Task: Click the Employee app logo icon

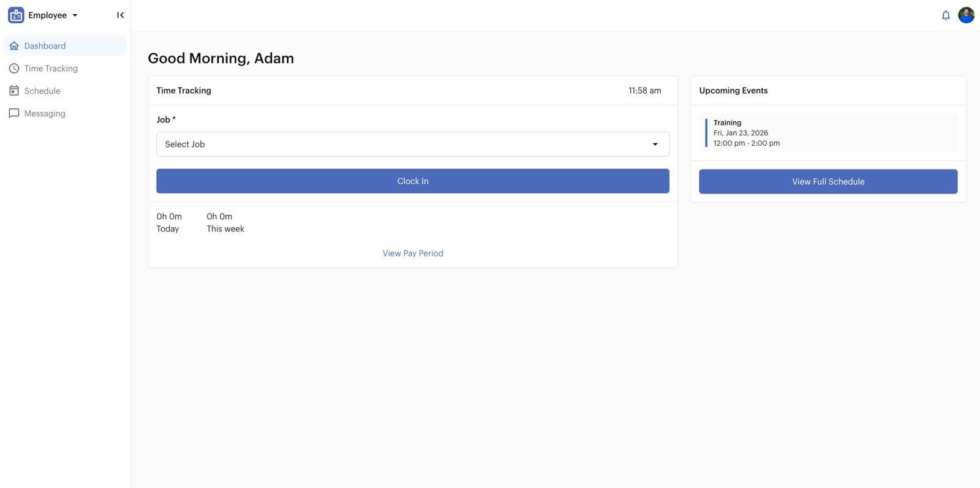Action: click(16, 15)
